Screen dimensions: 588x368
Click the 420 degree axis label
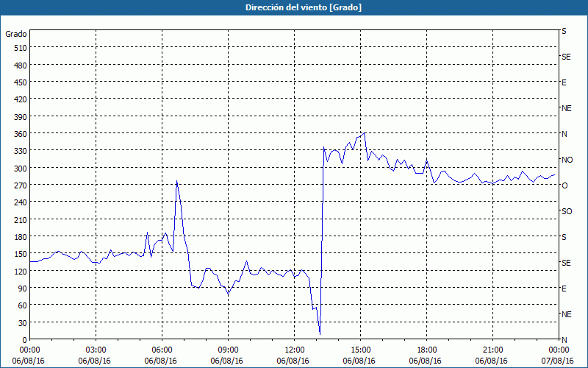(x=21, y=99)
